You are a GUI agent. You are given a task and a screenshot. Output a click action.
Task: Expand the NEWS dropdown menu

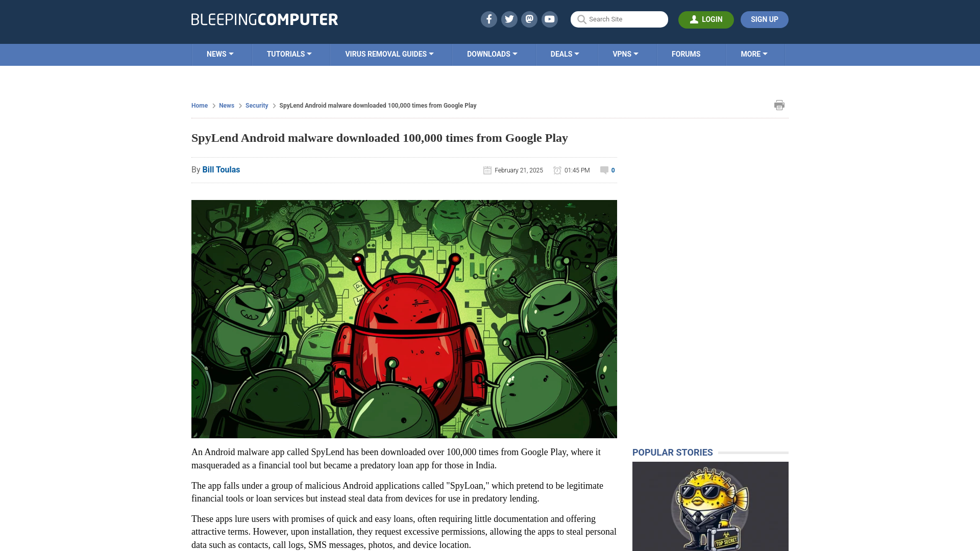coord(220,55)
